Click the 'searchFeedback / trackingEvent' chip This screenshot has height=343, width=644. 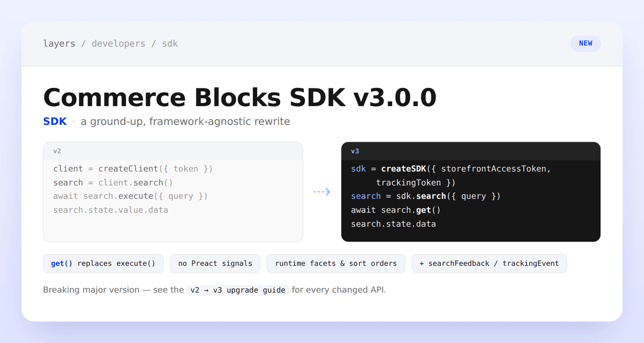pyautogui.click(x=489, y=264)
